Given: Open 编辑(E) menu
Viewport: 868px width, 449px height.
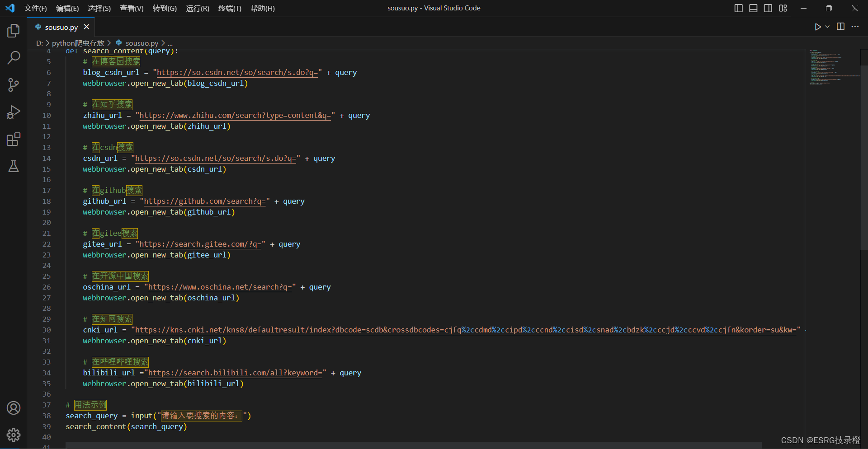Looking at the screenshot, I should coord(67,8).
